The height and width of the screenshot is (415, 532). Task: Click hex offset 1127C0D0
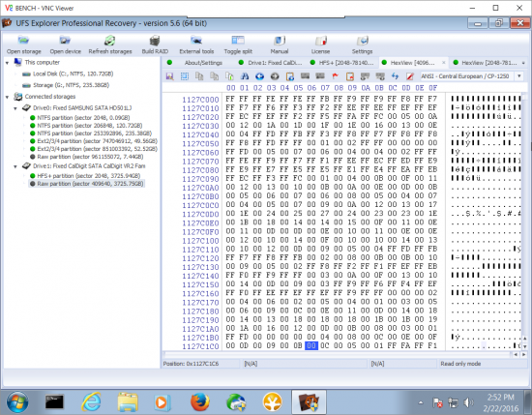pos(200,214)
